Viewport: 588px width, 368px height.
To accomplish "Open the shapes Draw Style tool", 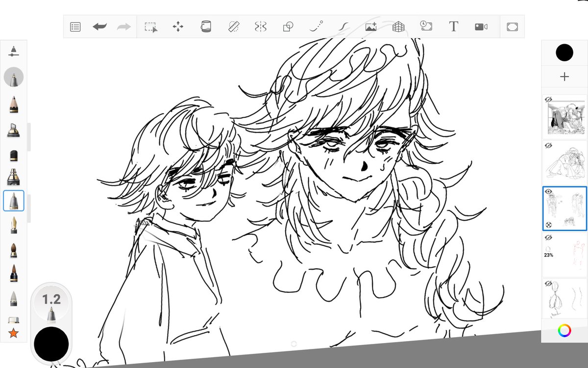I will (x=288, y=26).
